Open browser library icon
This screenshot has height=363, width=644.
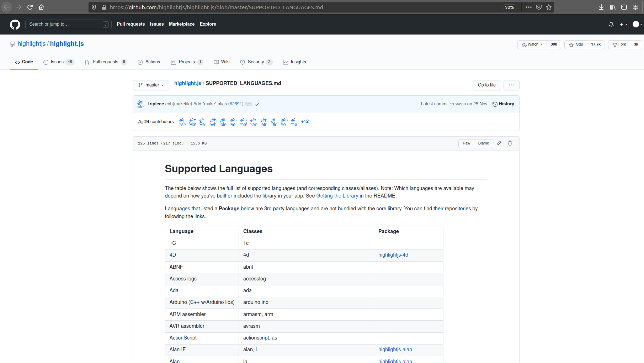[x=613, y=7]
